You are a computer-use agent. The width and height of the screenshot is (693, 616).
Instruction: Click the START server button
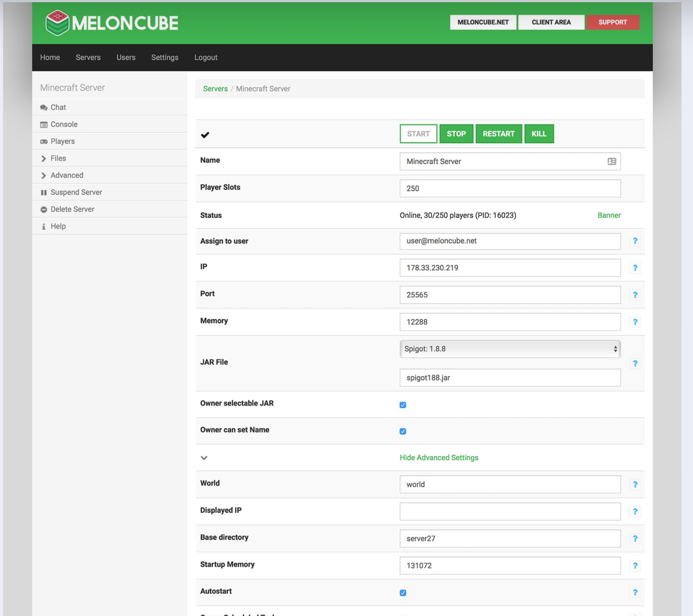[x=419, y=134]
